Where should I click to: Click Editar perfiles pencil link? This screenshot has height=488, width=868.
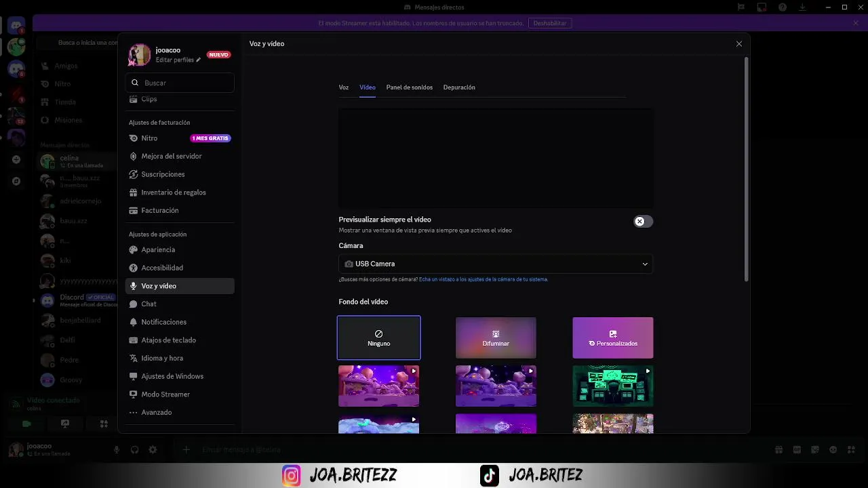tap(178, 60)
